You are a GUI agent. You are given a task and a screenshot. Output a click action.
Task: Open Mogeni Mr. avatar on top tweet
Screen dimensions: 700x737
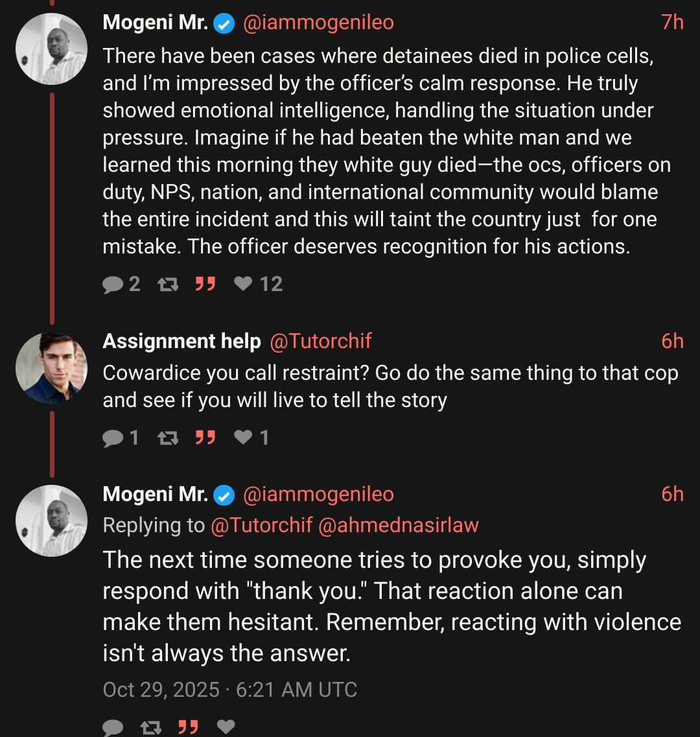click(x=51, y=49)
